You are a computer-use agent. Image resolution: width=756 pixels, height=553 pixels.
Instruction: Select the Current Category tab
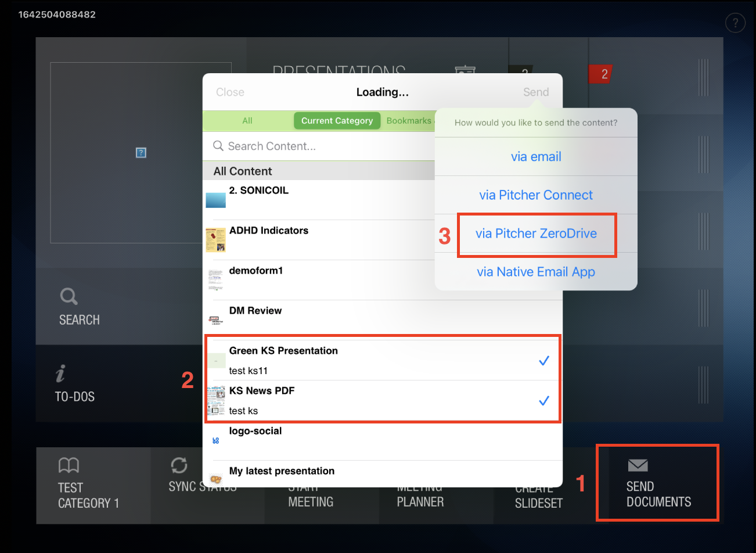click(x=337, y=121)
